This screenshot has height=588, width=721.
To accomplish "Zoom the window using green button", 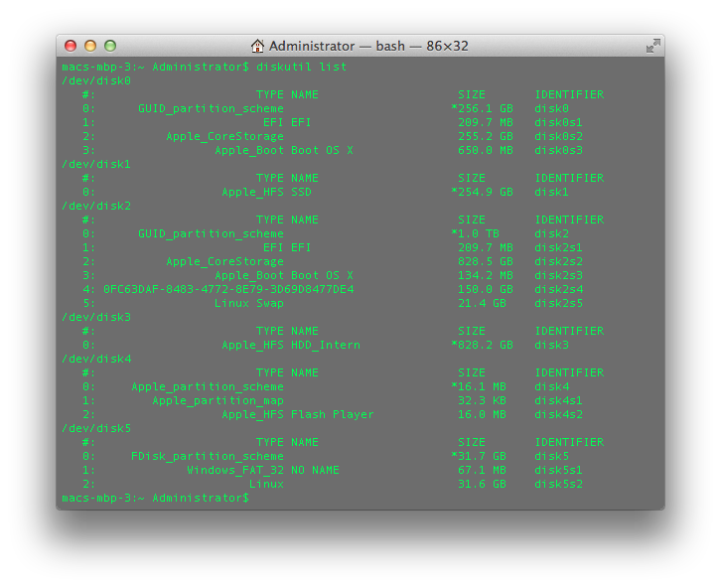I will 110,46.
